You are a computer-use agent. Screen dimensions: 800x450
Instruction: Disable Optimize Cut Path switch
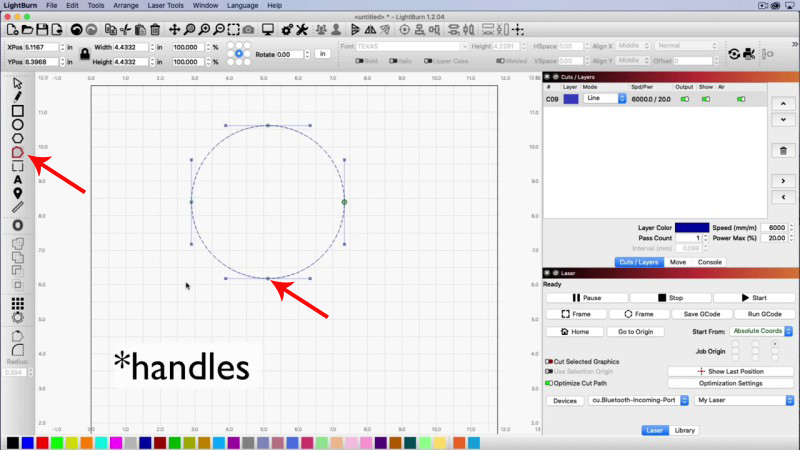pos(549,382)
